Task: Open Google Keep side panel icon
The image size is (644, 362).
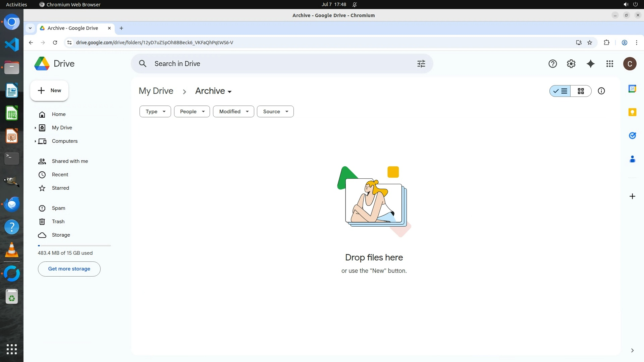Action: pos(632,112)
